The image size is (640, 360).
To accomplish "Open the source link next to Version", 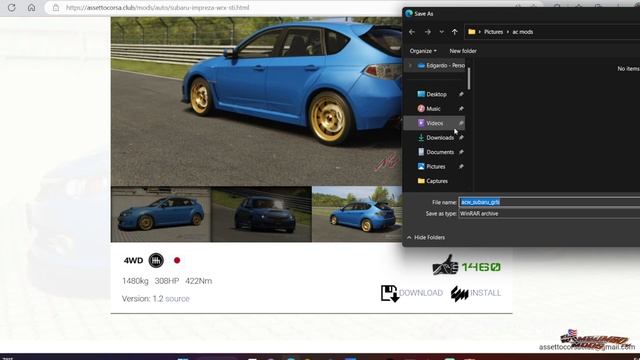I will click(177, 299).
